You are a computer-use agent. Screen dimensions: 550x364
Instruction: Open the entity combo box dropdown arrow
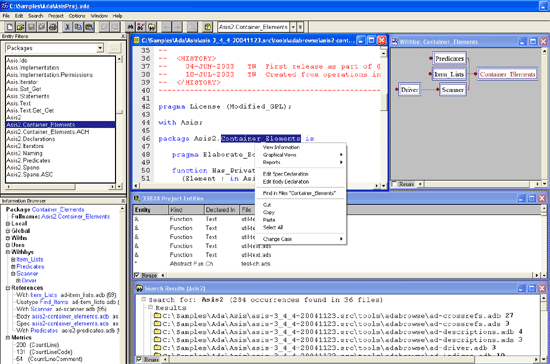(x=293, y=27)
